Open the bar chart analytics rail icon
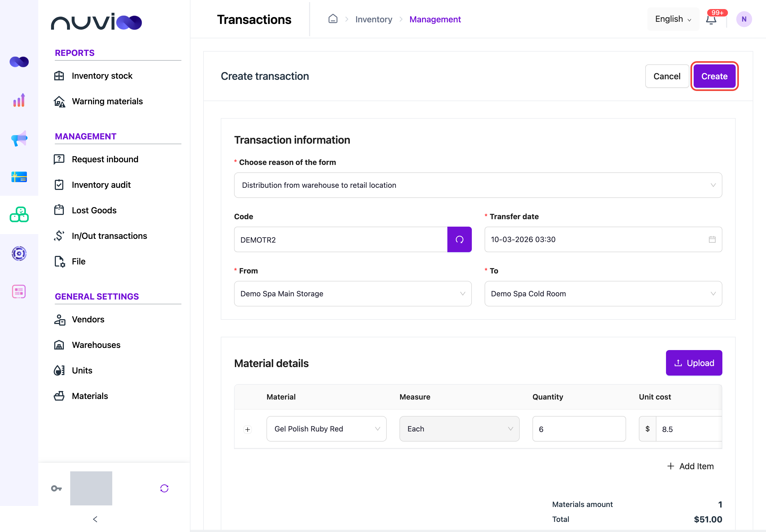The width and height of the screenshot is (766, 532). (x=19, y=100)
